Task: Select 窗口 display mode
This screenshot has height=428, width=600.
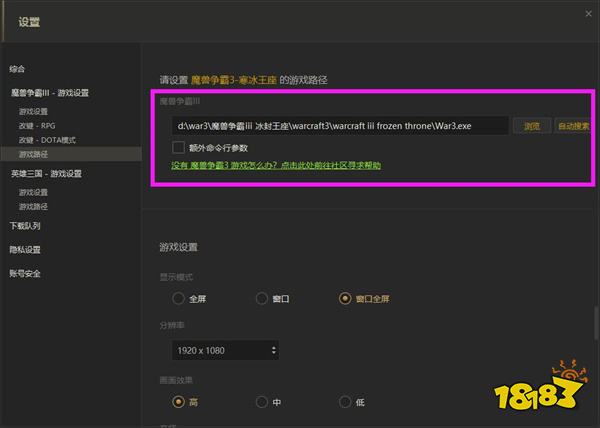Action: [x=262, y=298]
